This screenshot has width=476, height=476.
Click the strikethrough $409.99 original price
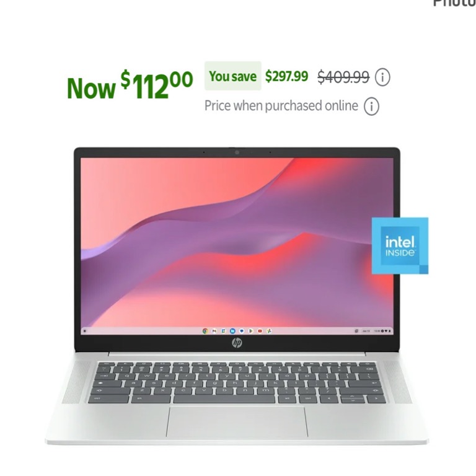(343, 77)
